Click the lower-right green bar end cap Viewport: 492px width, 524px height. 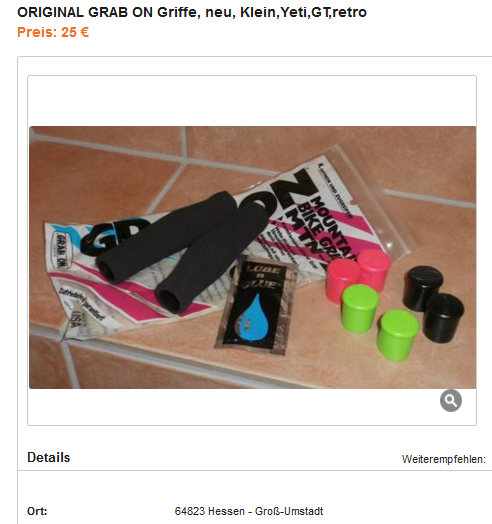(x=397, y=335)
